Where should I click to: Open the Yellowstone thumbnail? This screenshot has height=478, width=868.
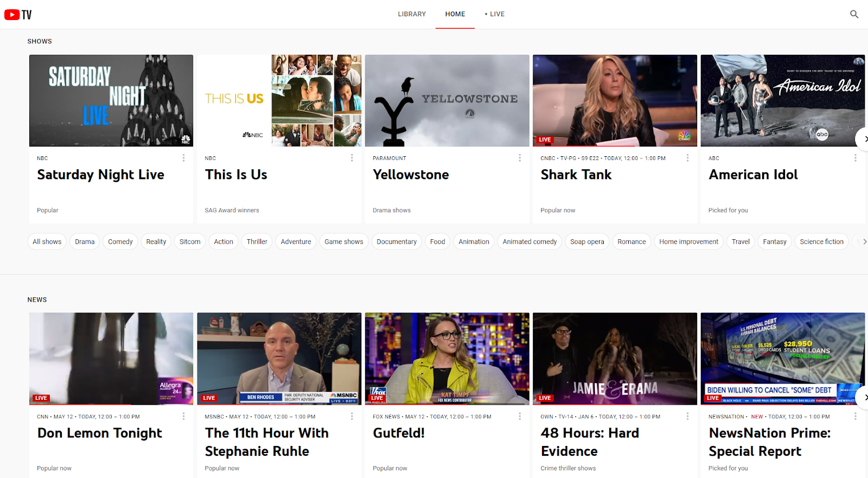click(x=447, y=100)
